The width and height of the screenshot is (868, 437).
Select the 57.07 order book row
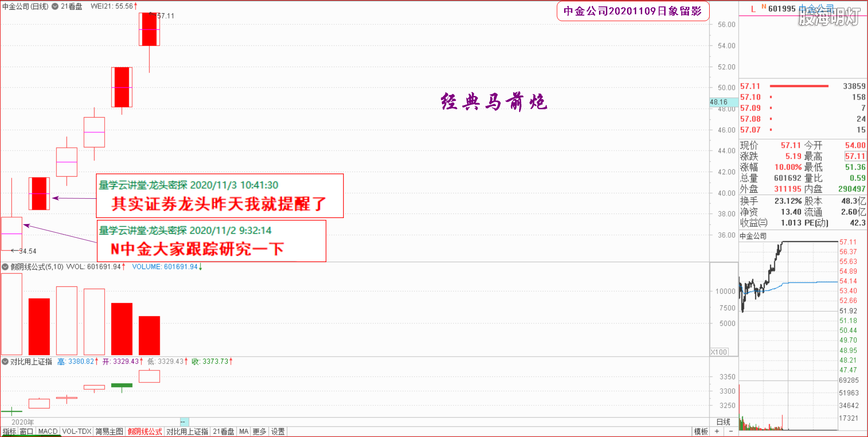click(803, 130)
